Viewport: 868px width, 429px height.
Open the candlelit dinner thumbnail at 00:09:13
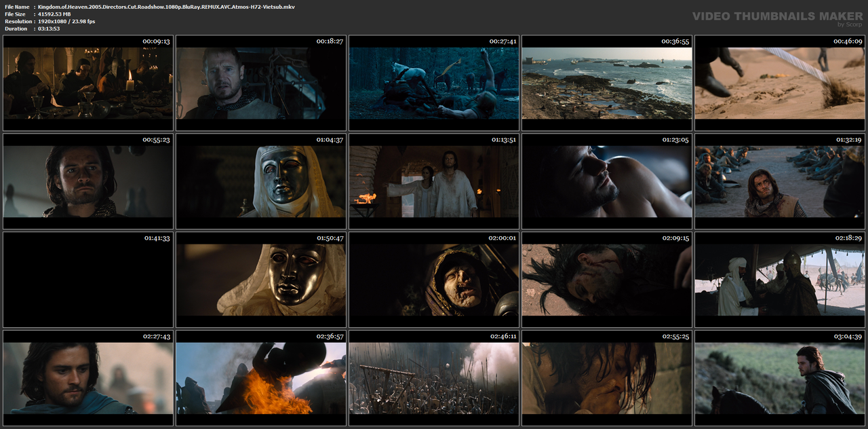[88, 83]
